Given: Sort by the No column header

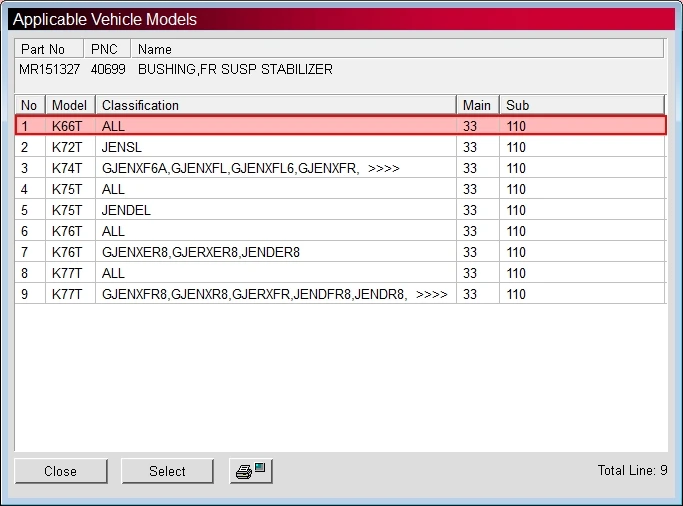Looking at the screenshot, I should (x=30, y=105).
